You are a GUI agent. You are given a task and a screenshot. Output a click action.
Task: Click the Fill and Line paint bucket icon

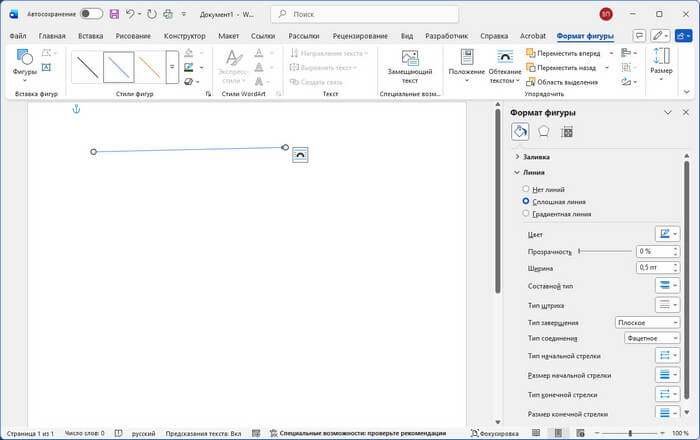tap(520, 131)
